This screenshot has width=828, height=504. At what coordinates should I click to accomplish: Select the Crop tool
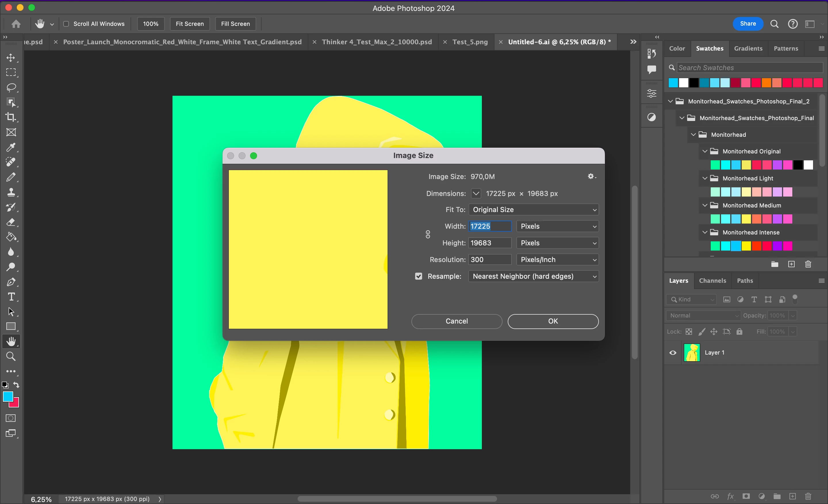tap(11, 117)
